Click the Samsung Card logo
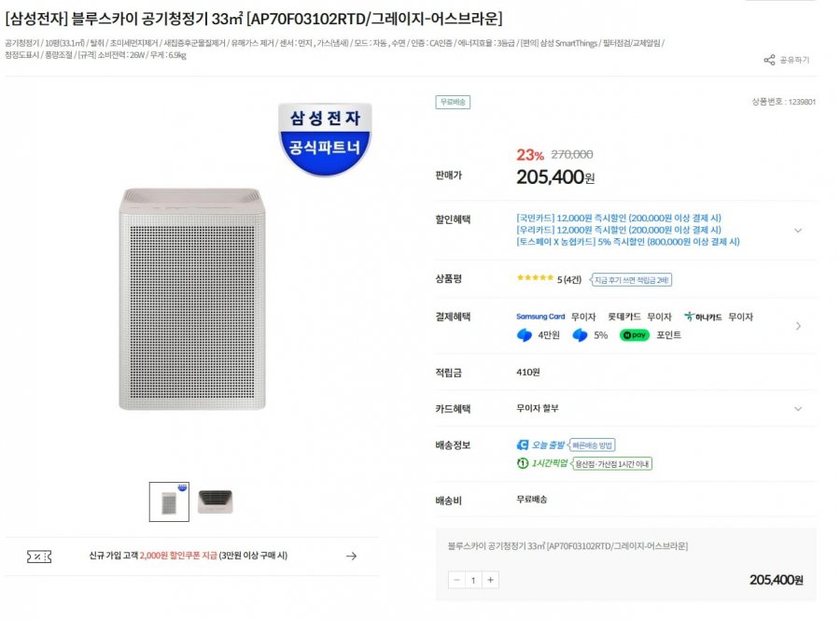The height and width of the screenshot is (621, 840). point(540,318)
